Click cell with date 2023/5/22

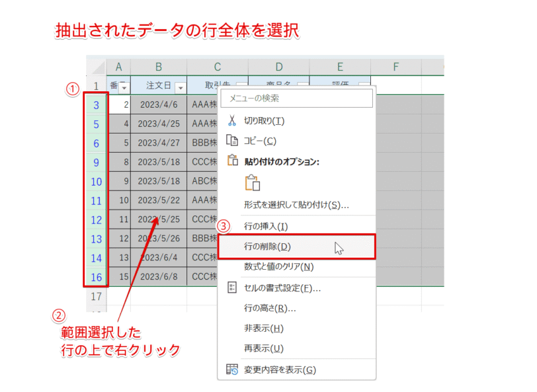pos(159,200)
